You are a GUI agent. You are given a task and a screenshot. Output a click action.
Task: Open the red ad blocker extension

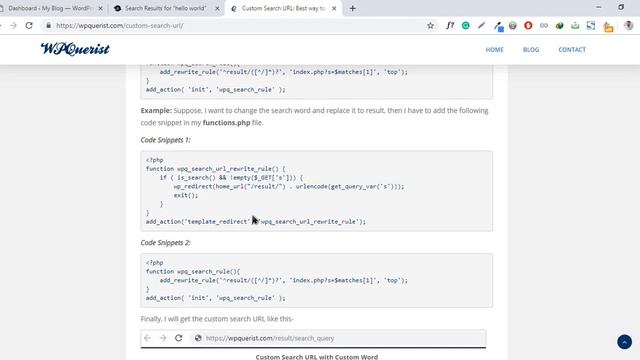pos(528,26)
